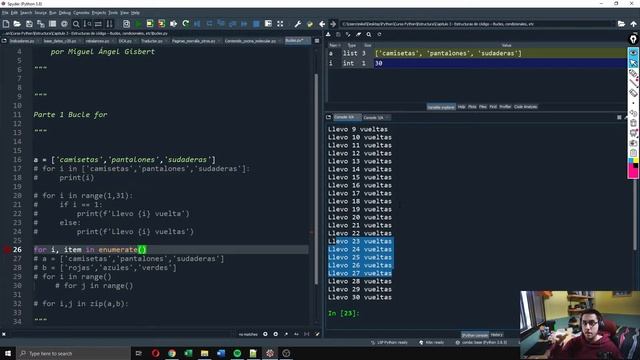Image resolution: width=640 pixels, height=360 pixels.
Task: Open the Debug menu
Action: click(65, 13)
